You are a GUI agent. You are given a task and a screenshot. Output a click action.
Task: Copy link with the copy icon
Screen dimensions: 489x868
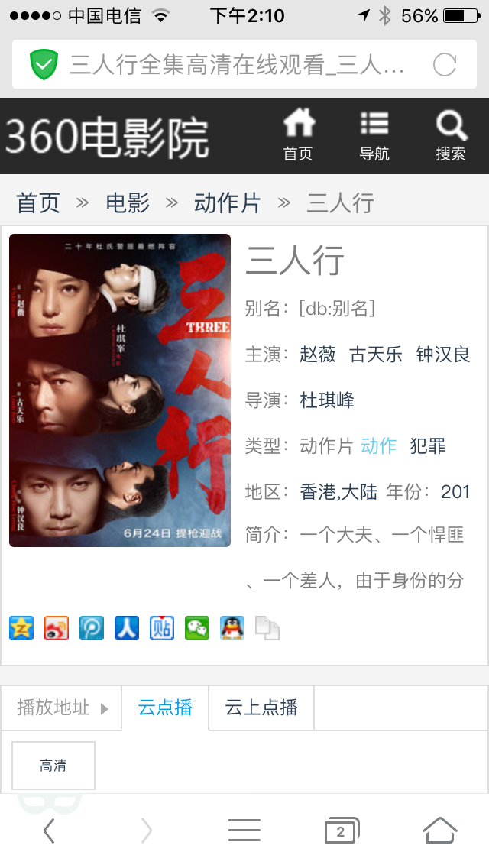(267, 628)
